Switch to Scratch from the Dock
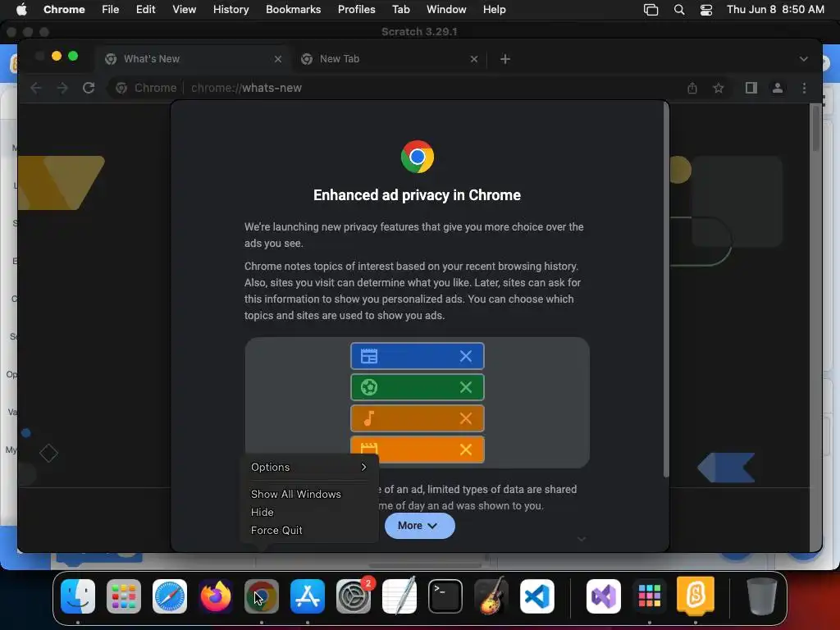The image size is (840, 630). tap(696, 595)
